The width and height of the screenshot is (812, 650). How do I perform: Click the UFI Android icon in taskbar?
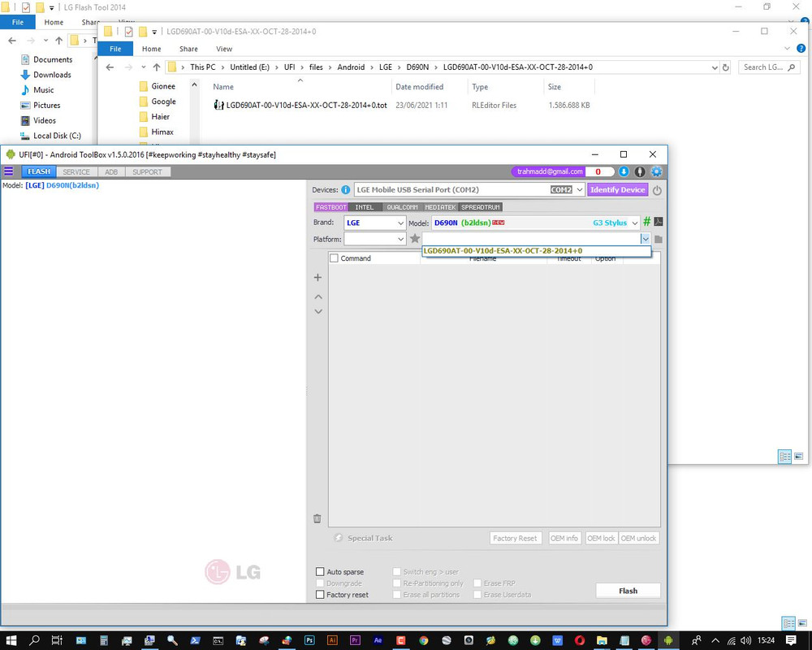coord(668,640)
